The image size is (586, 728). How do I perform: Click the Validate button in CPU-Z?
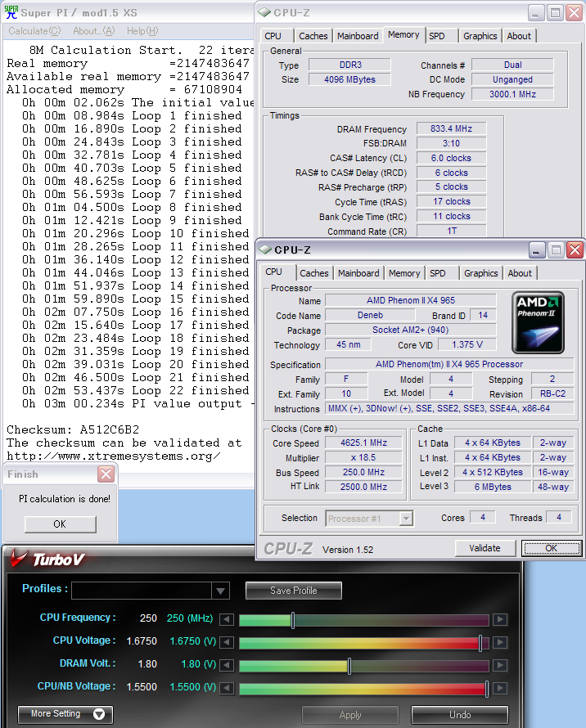click(x=485, y=548)
